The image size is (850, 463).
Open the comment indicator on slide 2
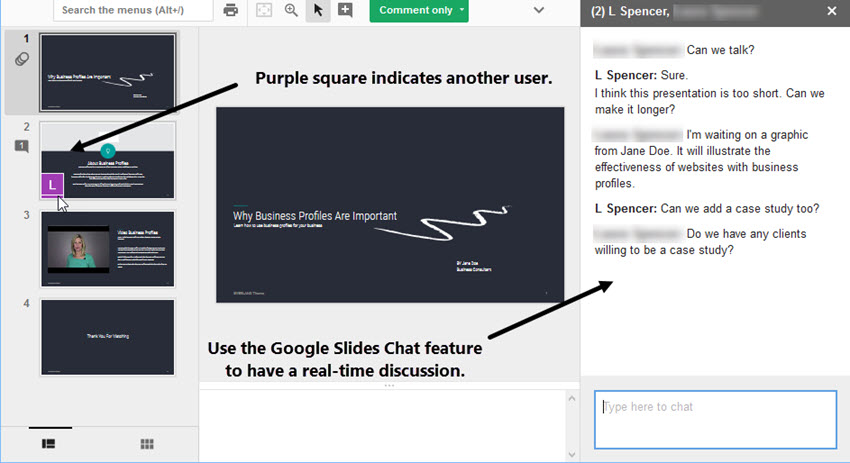(x=22, y=146)
